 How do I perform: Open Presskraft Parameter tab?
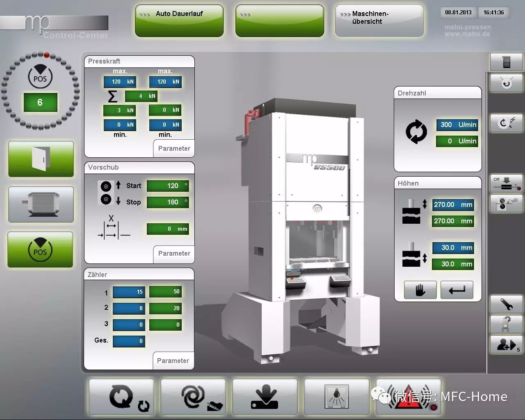click(x=174, y=148)
